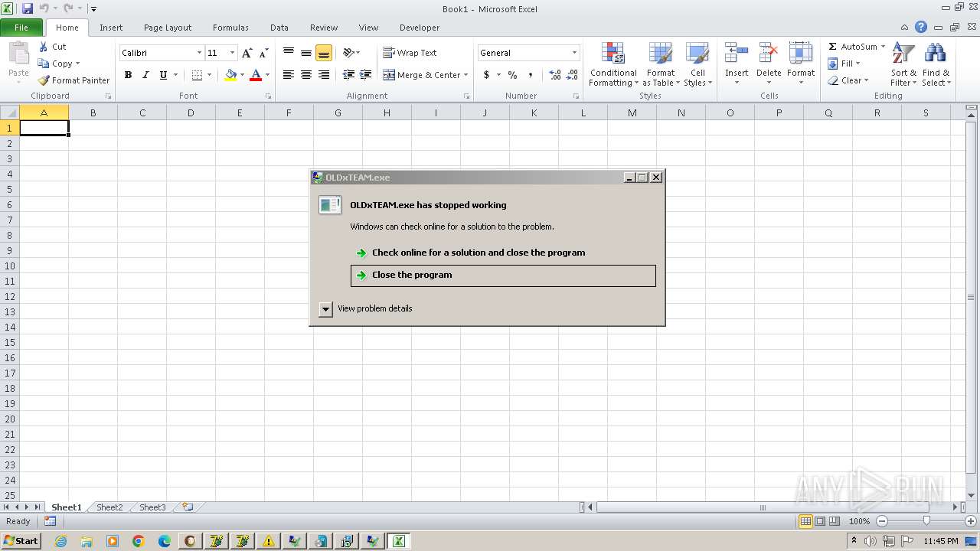Click the Save icon in Quick Access Toolbar

click(28, 8)
